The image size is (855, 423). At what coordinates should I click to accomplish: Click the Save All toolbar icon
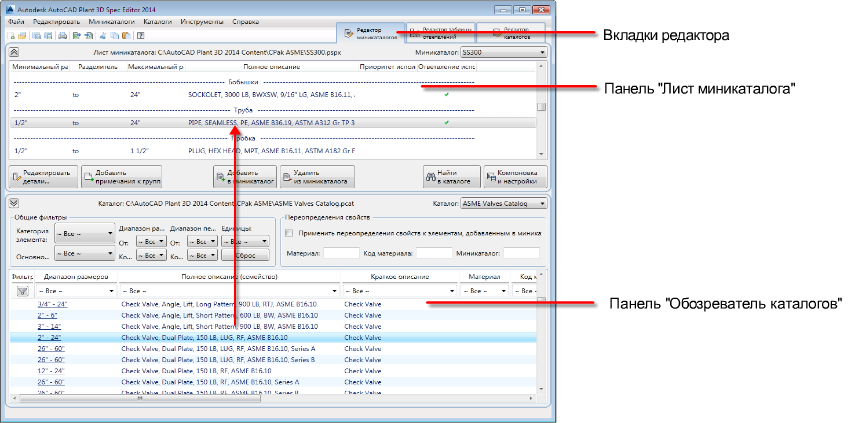47,36
